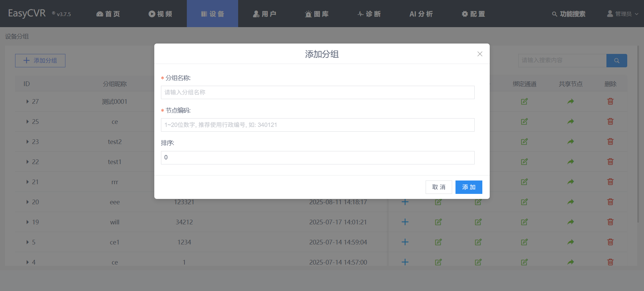Expand group row with ID 22
This screenshot has height=291, width=644.
point(28,162)
